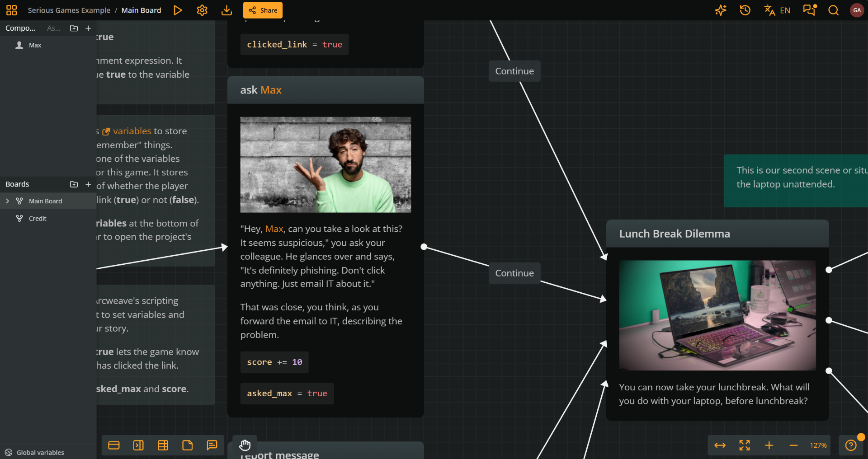Viewport: 868px width, 459px height.
Task: Zoom in canvas with plus button
Action: pos(769,445)
